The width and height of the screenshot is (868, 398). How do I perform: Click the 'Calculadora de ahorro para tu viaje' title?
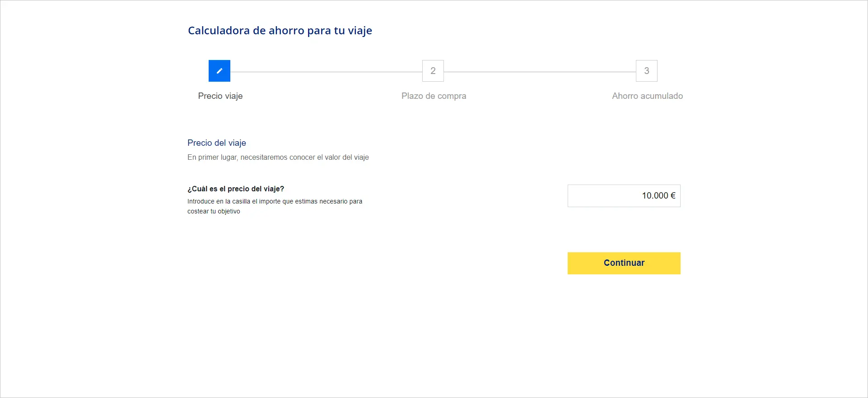[280, 31]
